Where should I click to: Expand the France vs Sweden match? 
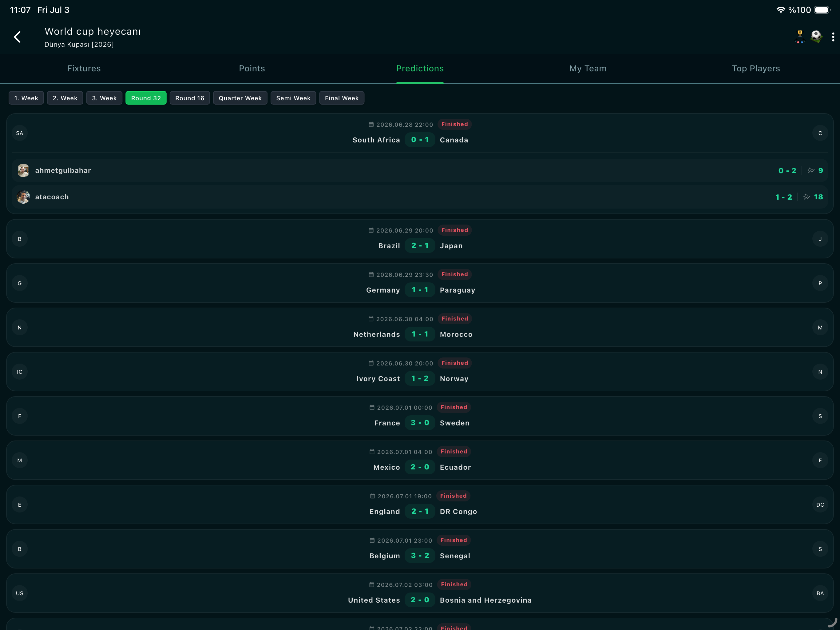click(420, 416)
